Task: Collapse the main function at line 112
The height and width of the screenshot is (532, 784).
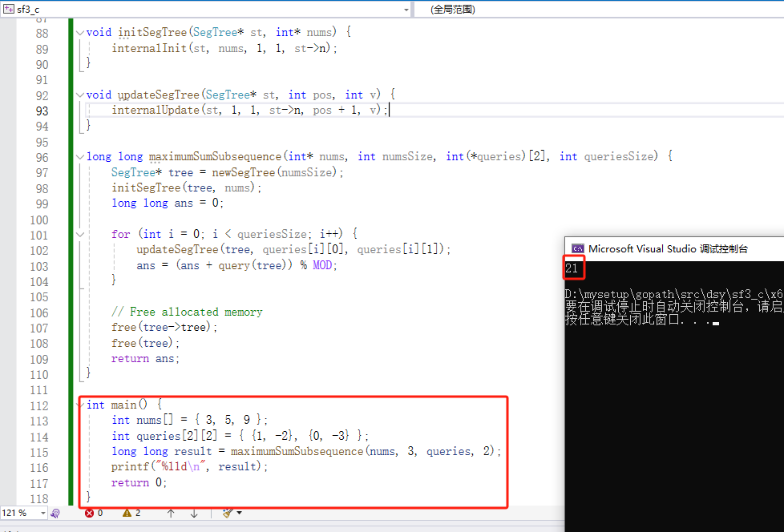Action: point(82,405)
